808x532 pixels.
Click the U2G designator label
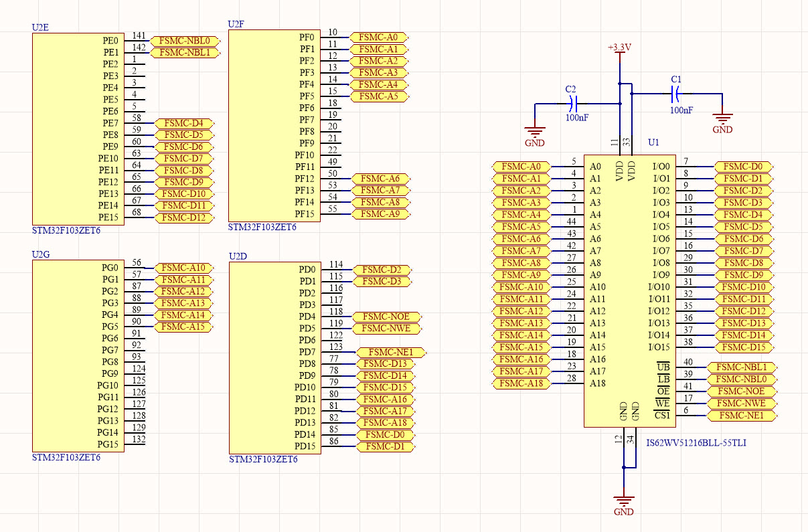41,254
